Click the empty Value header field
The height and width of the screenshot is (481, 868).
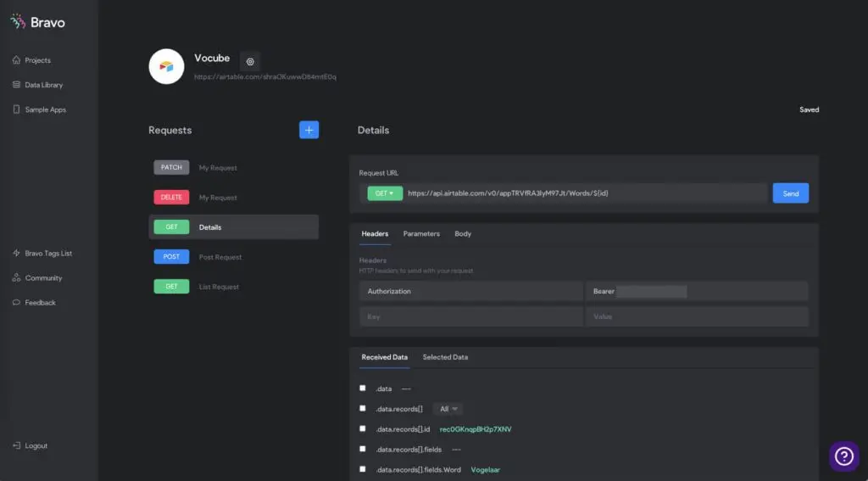click(x=697, y=316)
